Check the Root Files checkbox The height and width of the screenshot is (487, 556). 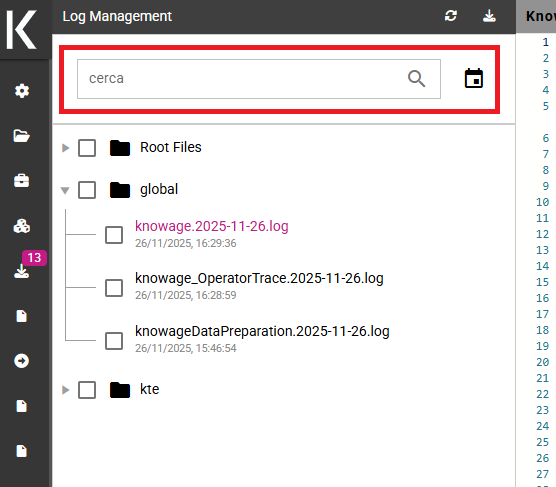click(x=87, y=148)
